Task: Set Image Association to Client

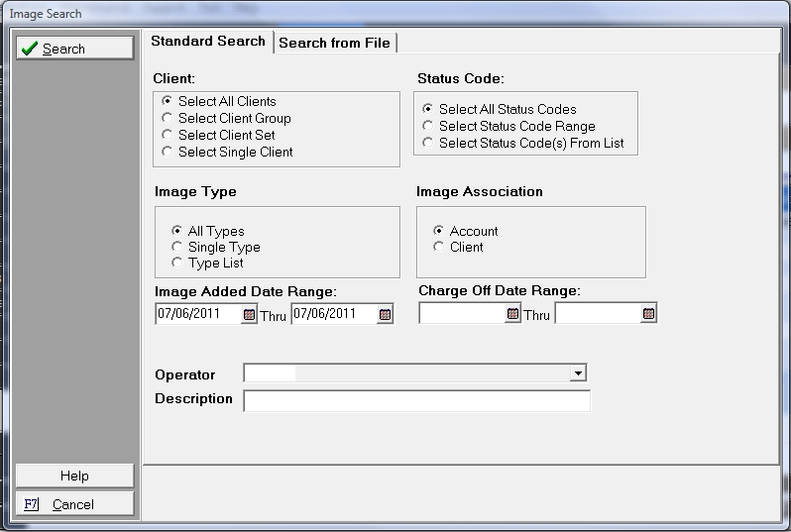Action: [x=439, y=247]
